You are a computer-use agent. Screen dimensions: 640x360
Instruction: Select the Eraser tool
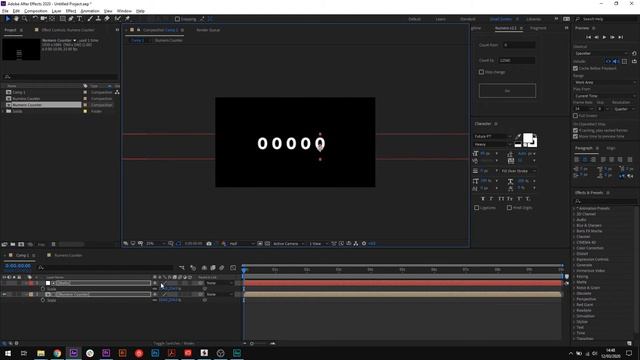tap(107, 19)
